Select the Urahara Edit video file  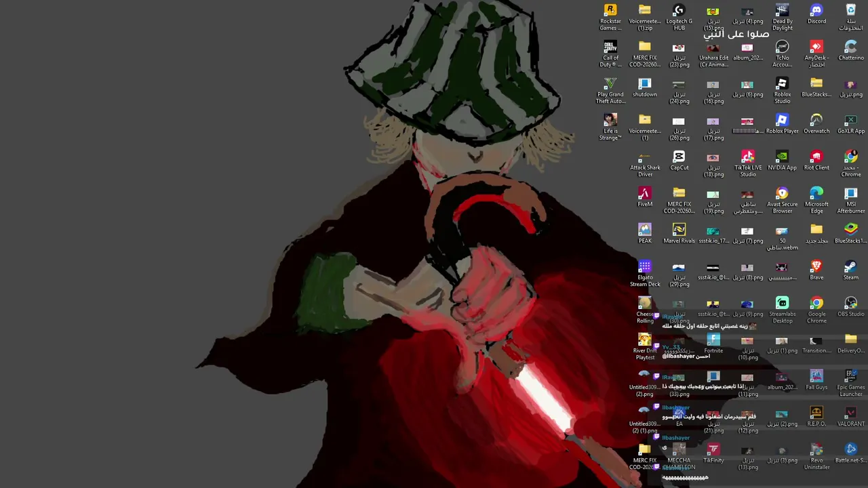coord(713,54)
